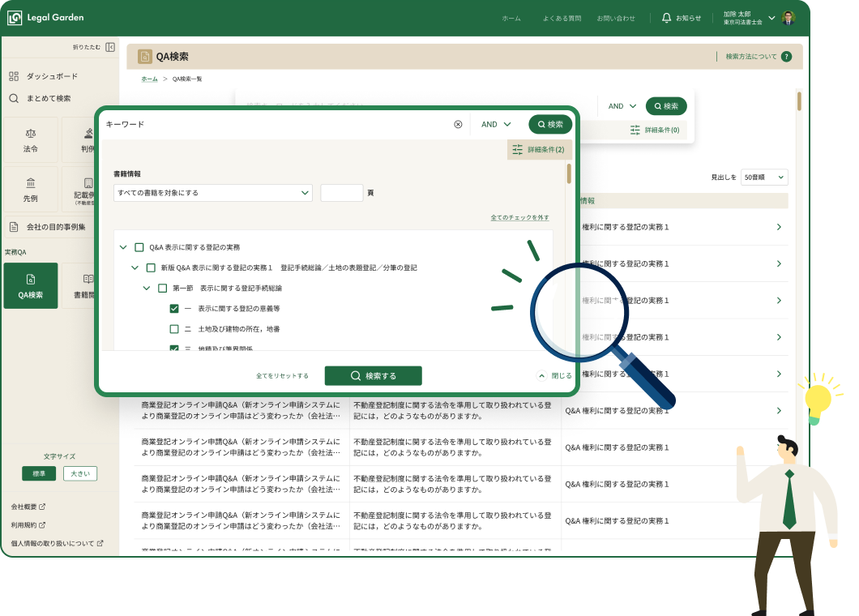The width and height of the screenshot is (859, 616).
Task: Open 会社の目的事例集 sidebar item
Action: (x=48, y=226)
